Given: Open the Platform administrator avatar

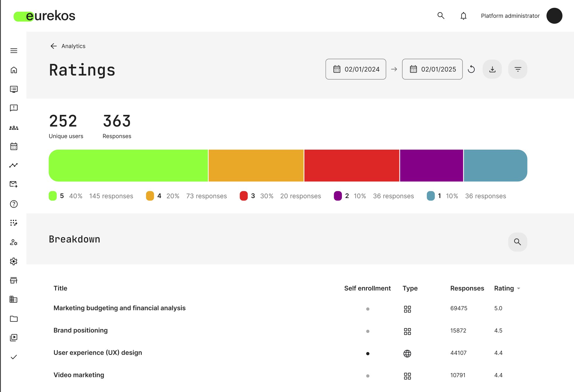Looking at the screenshot, I should tap(554, 16).
